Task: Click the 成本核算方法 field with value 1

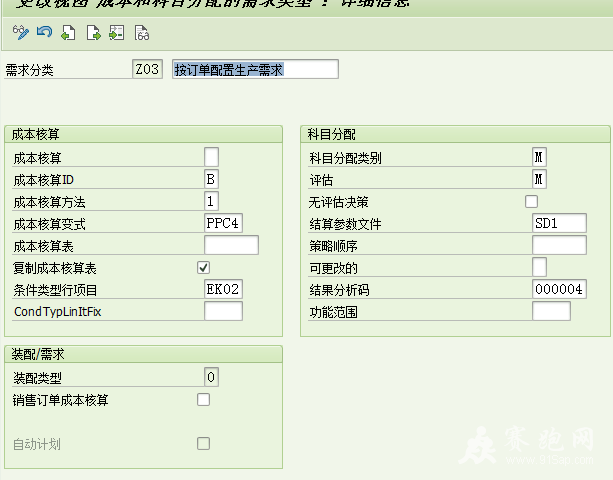Action: (211, 201)
